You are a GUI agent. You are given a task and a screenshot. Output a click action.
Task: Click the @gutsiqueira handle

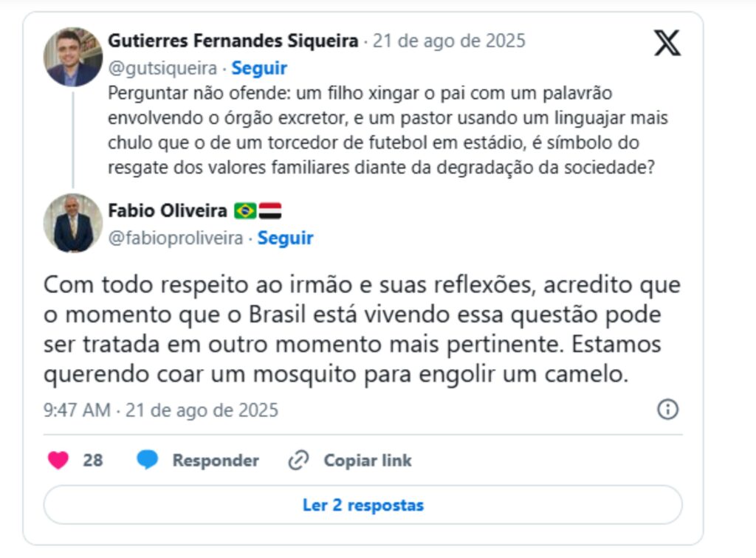pyautogui.click(x=162, y=69)
